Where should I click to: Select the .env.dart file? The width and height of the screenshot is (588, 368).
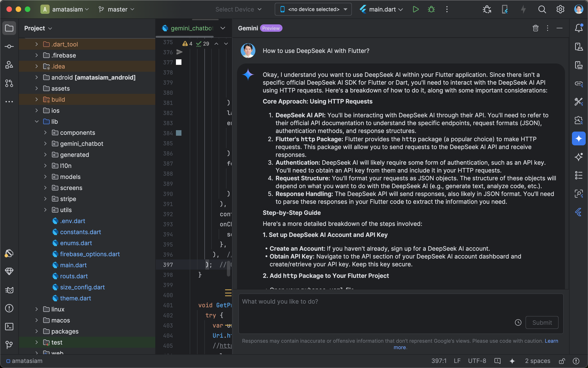(x=72, y=221)
